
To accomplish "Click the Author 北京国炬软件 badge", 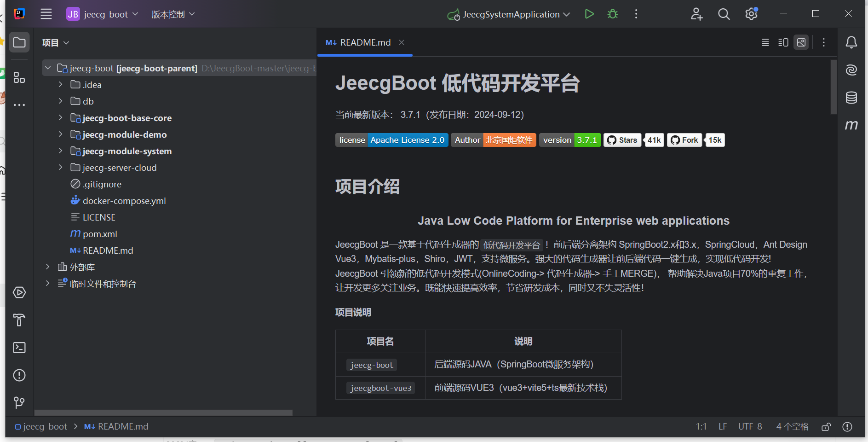I will [494, 140].
